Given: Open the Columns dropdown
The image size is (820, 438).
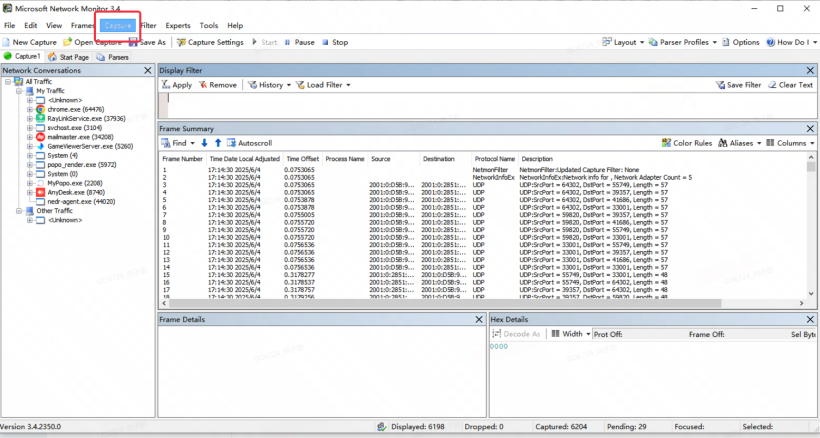Looking at the screenshot, I should click(790, 143).
